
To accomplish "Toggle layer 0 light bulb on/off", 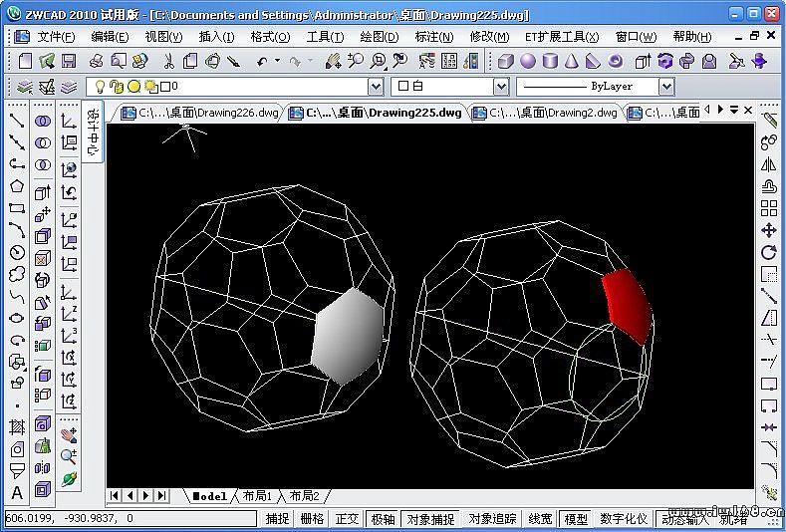I will coord(100,87).
